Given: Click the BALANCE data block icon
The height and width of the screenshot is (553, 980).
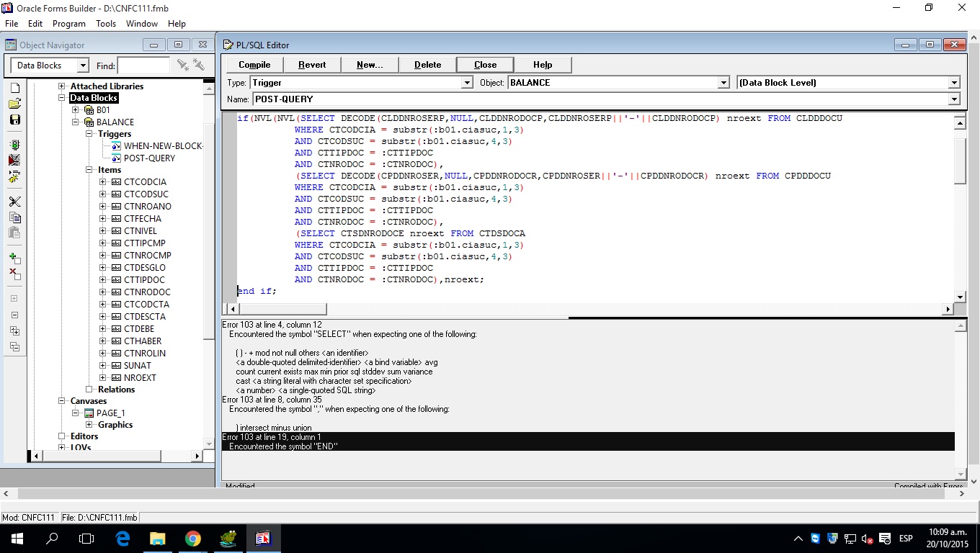Looking at the screenshot, I should 89,122.
